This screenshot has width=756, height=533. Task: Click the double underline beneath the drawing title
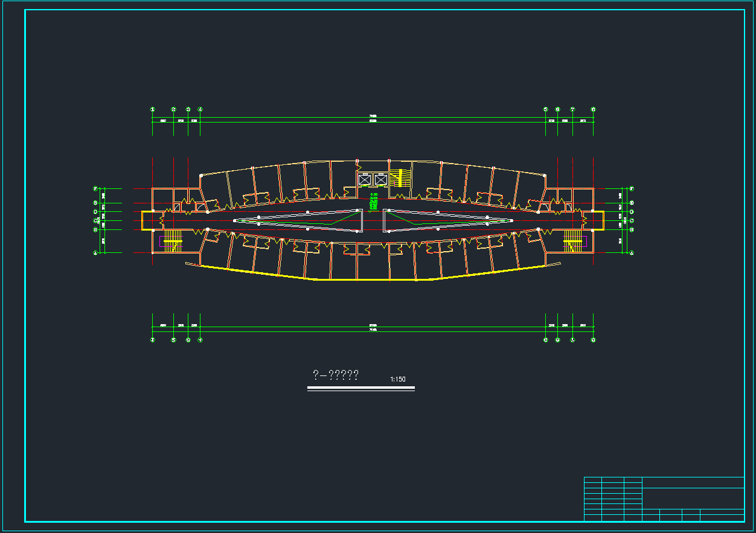[361, 389]
